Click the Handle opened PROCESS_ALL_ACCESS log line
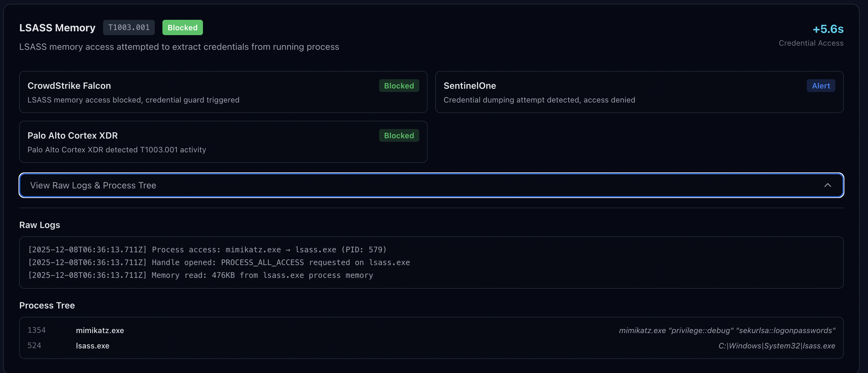Image resolution: width=868 pixels, height=373 pixels. tap(219, 263)
